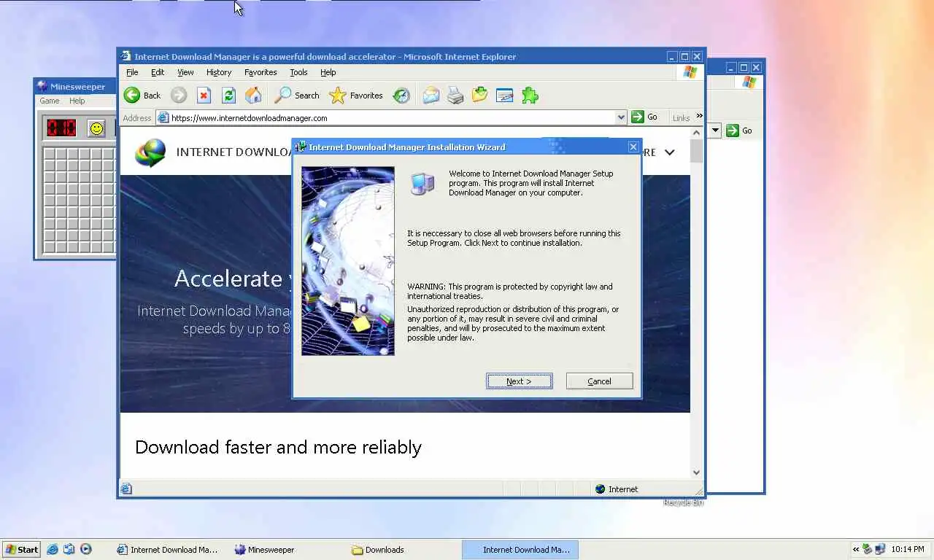Click the Internet zone globe in status bar
This screenshot has height=560, width=934.
coord(601,489)
